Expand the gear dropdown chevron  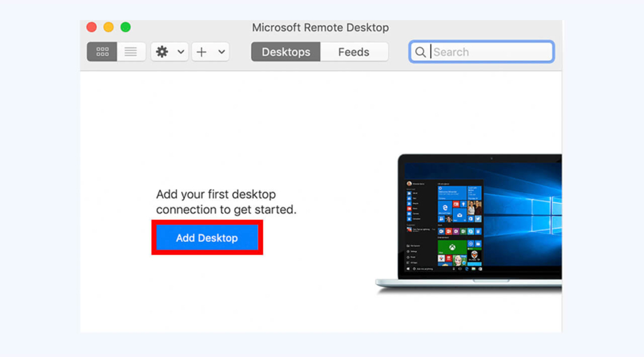tap(180, 52)
